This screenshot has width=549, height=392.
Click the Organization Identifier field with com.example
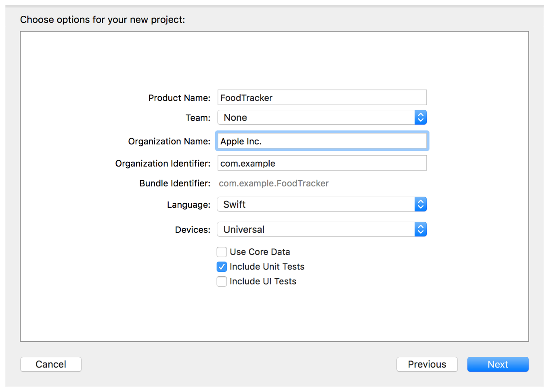point(322,163)
